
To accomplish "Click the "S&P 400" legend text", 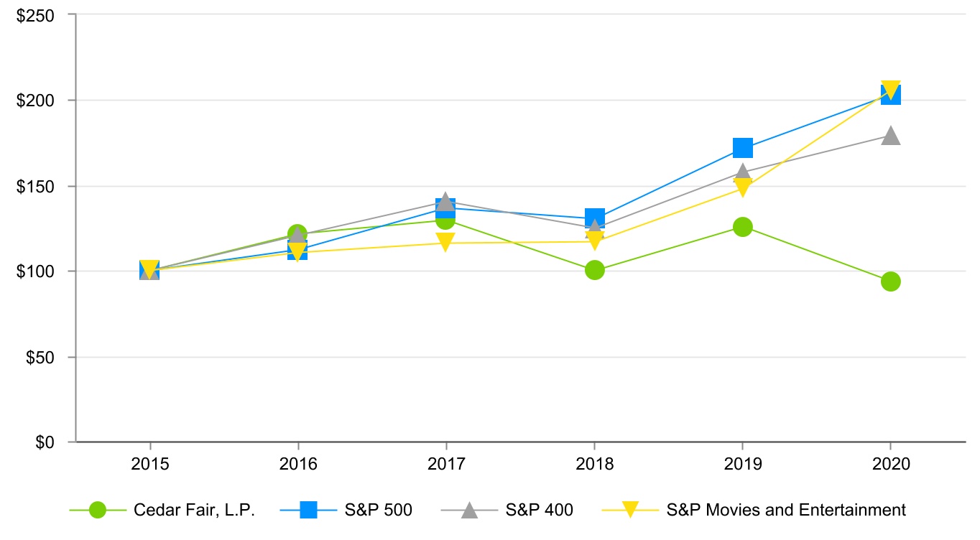I will point(539,510).
